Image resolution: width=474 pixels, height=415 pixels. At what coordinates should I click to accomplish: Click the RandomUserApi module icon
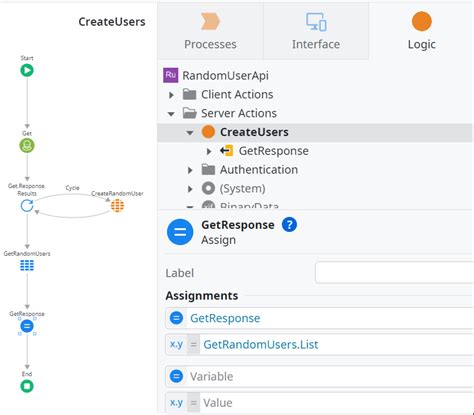171,75
